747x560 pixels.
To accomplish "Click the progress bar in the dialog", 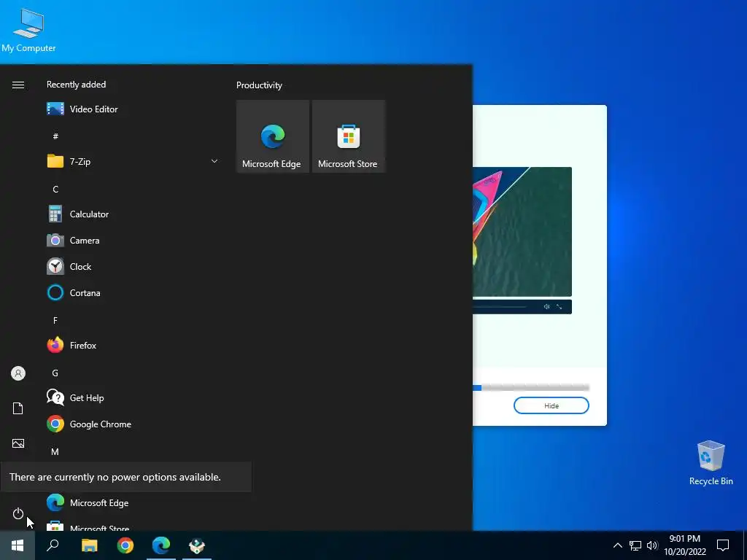I will (x=531, y=388).
